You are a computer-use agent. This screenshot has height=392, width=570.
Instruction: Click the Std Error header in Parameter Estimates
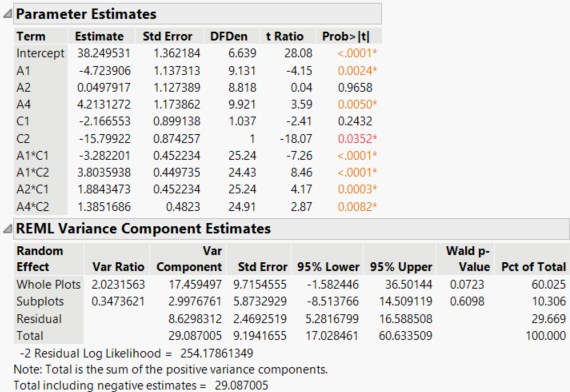(168, 36)
